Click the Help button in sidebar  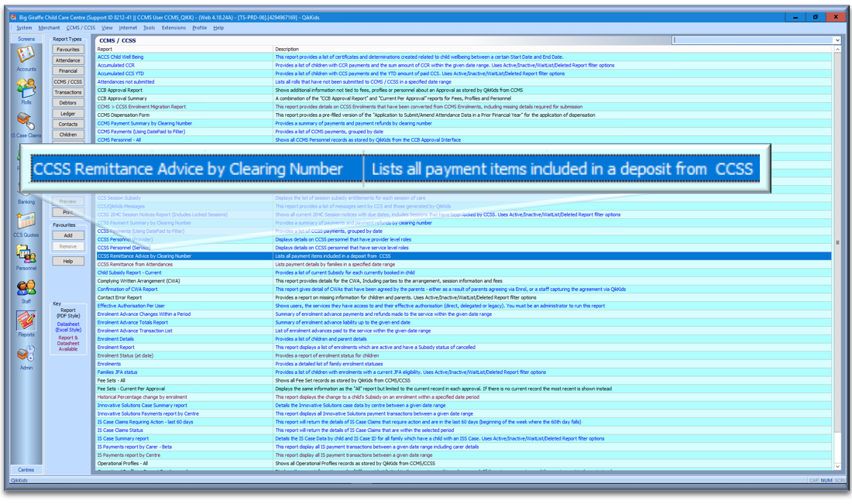point(68,261)
